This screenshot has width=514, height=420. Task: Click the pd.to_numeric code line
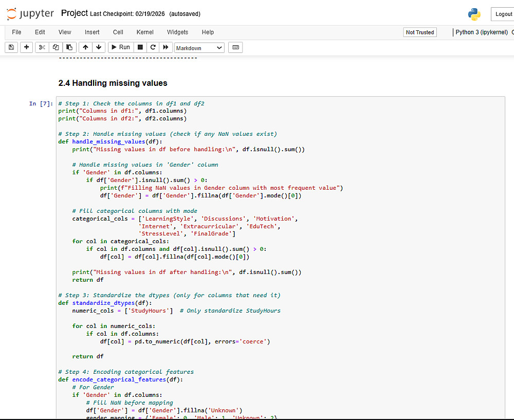[x=185, y=341]
